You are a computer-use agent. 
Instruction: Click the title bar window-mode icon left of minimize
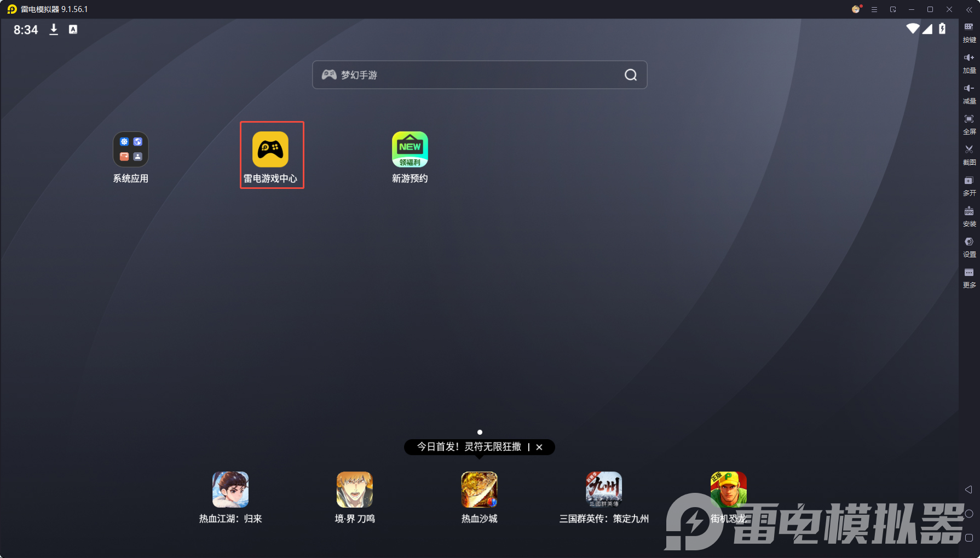pyautogui.click(x=893, y=10)
